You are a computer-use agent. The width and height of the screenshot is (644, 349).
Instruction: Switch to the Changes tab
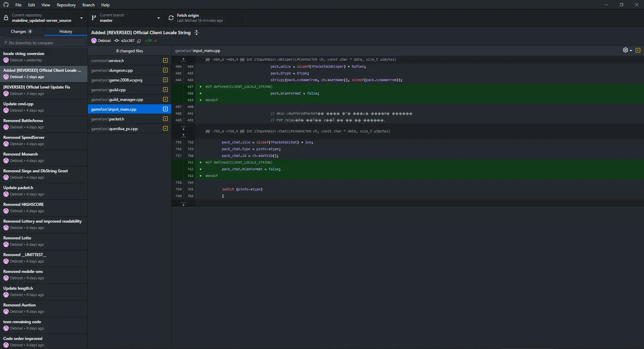click(21, 31)
